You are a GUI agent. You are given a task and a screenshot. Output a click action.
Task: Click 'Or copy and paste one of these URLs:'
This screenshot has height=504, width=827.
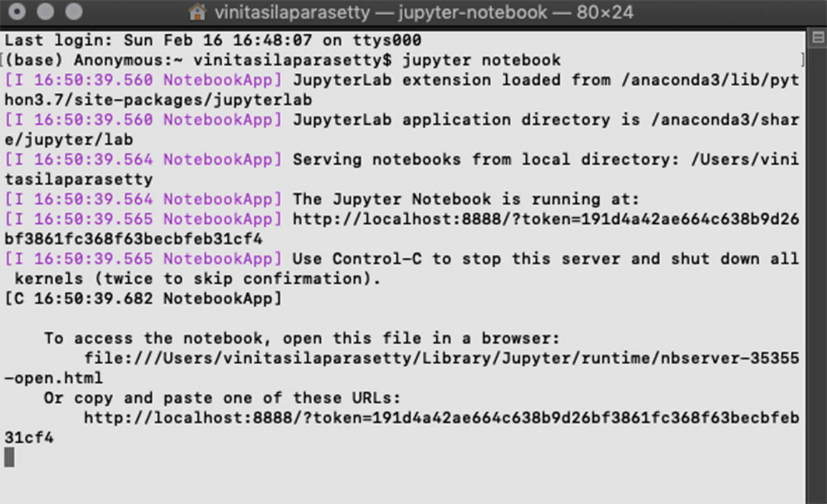click(x=223, y=398)
